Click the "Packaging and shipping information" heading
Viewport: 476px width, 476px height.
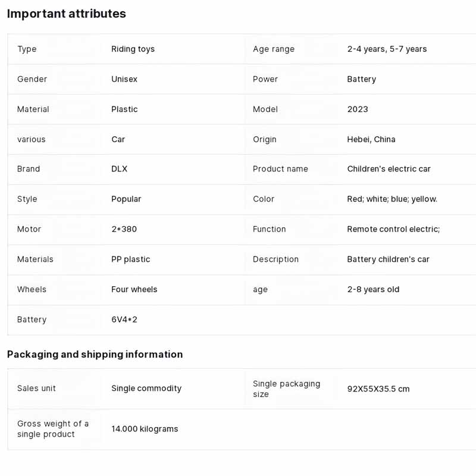pyautogui.click(x=95, y=355)
